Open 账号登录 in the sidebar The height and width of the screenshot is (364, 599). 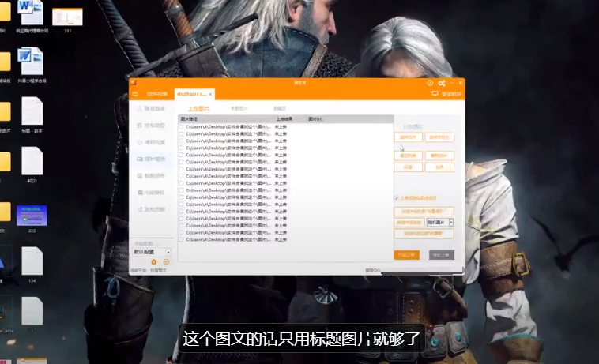tap(151, 109)
